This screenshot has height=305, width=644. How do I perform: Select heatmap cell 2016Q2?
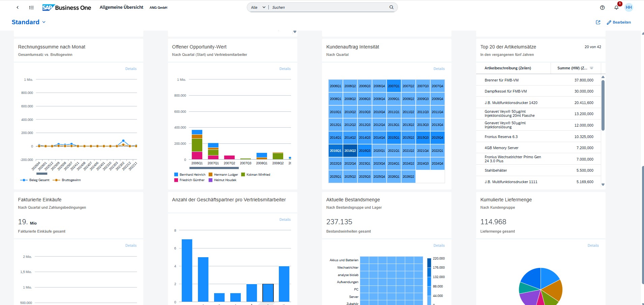(351, 150)
